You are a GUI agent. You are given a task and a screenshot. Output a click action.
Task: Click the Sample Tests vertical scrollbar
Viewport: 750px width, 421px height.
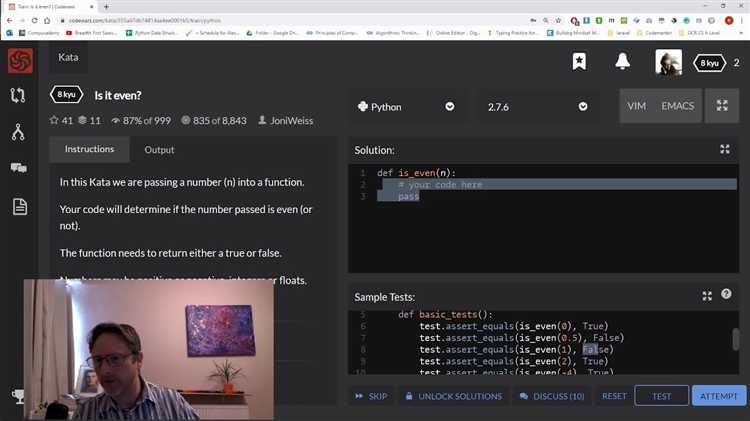point(735,339)
